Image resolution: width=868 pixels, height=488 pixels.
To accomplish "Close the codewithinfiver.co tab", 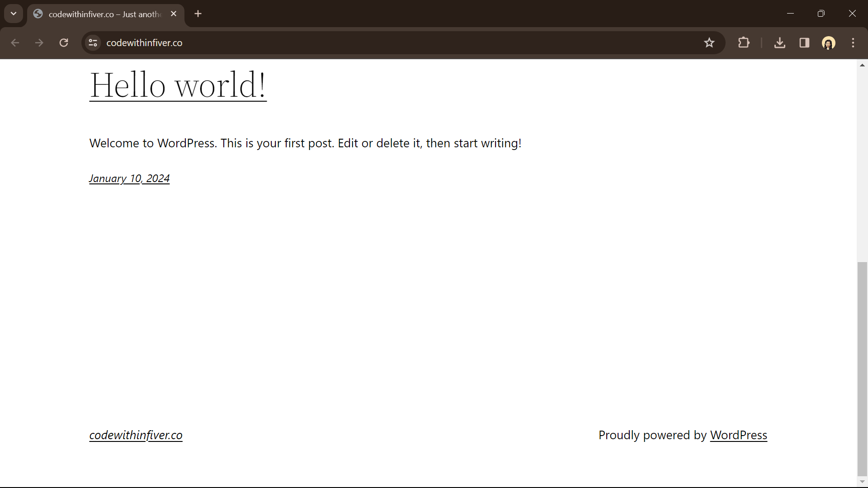I will (174, 14).
